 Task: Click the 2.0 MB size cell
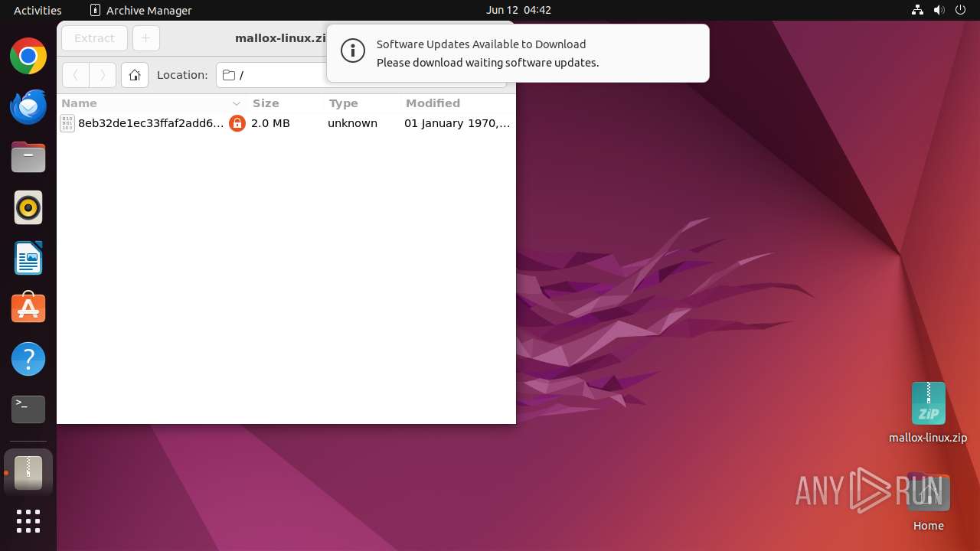coord(270,123)
